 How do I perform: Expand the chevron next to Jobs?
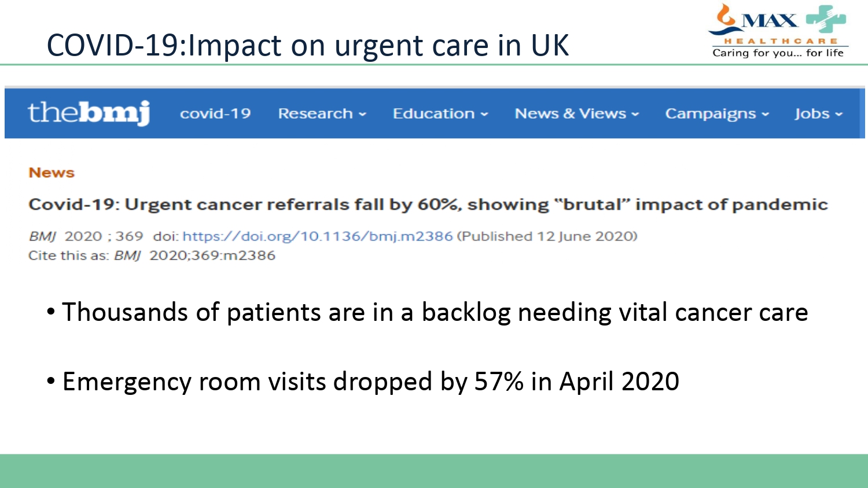pos(839,114)
